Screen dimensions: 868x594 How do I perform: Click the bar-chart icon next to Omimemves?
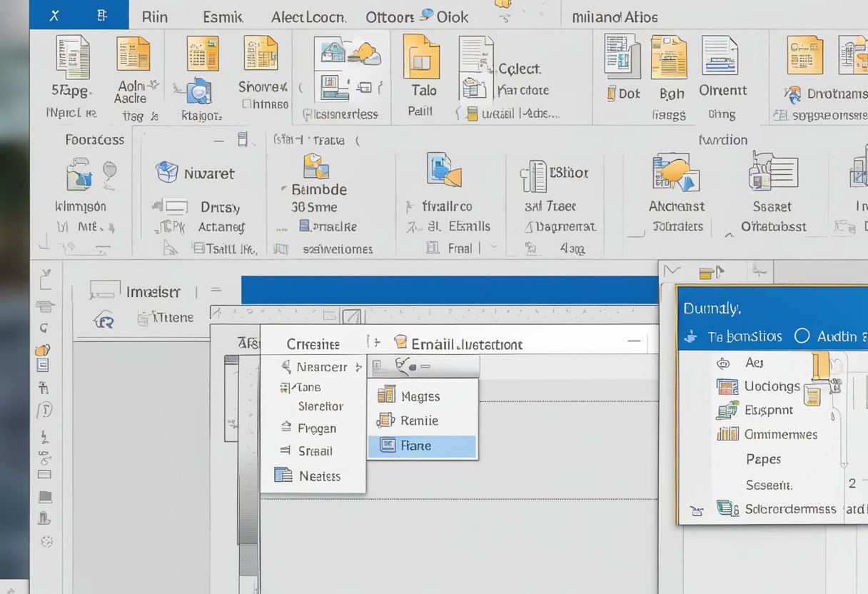[x=729, y=434]
